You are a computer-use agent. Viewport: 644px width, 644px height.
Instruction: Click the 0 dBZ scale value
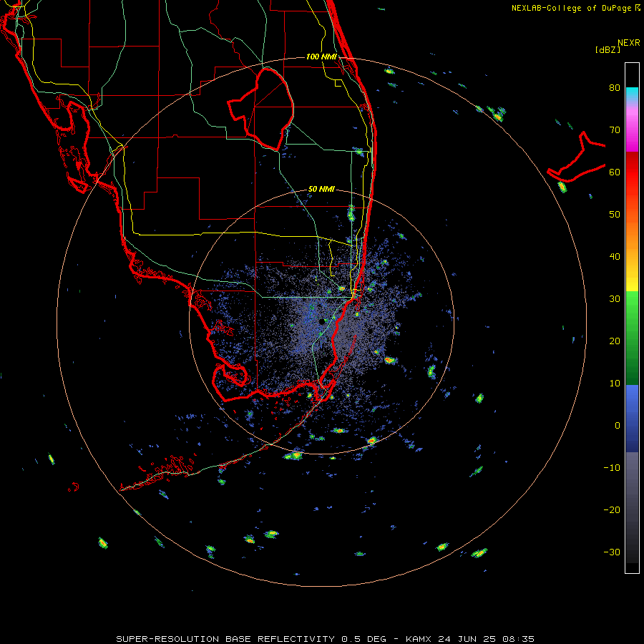618,426
